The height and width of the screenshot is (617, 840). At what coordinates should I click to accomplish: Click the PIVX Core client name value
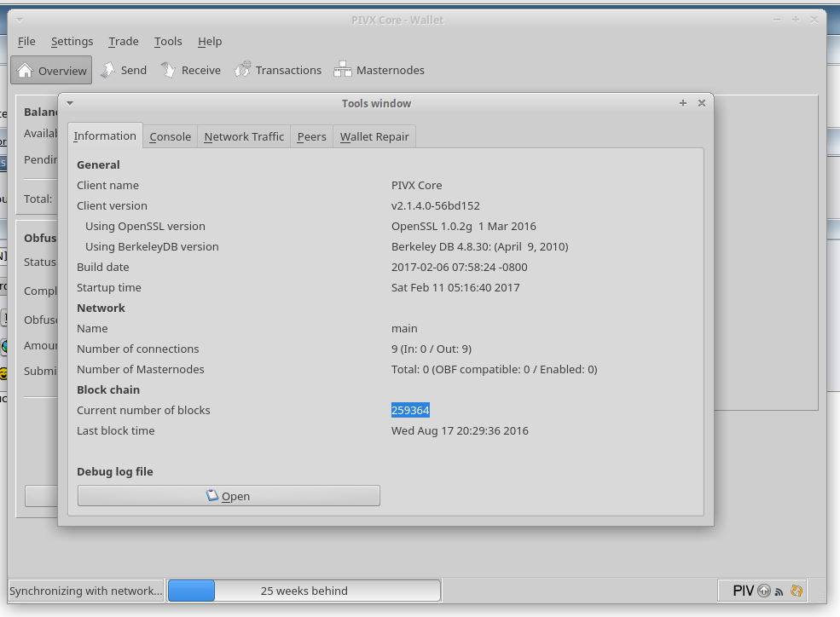tap(417, 185)
